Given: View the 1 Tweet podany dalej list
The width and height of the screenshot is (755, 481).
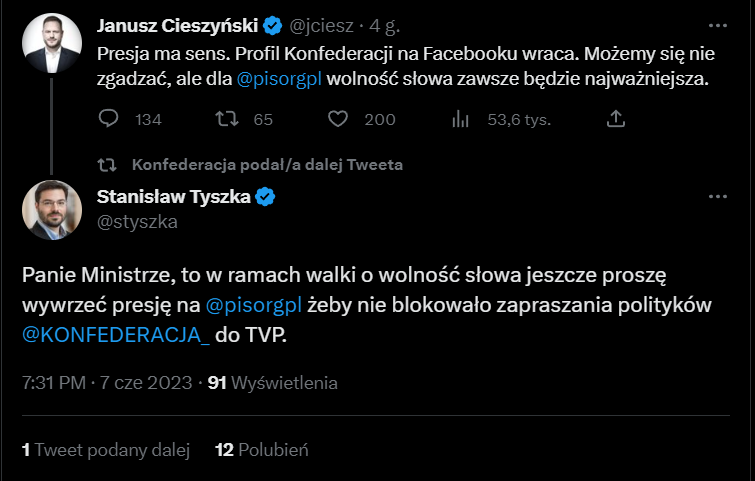Looking at the screenshot, I should pos(105,451).
